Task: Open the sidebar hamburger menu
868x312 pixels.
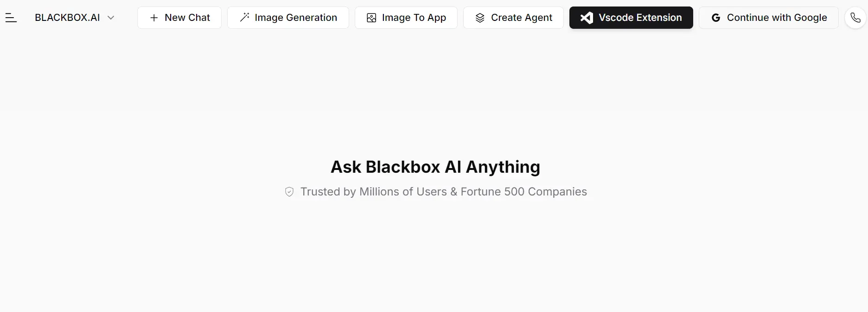Action: pyautogui.click(x=11, y=18)
